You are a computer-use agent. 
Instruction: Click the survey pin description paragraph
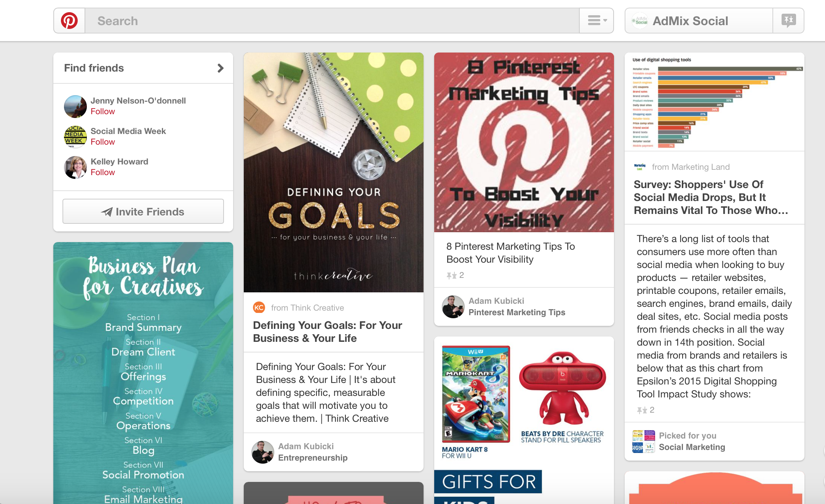click(x=714, y=316)
